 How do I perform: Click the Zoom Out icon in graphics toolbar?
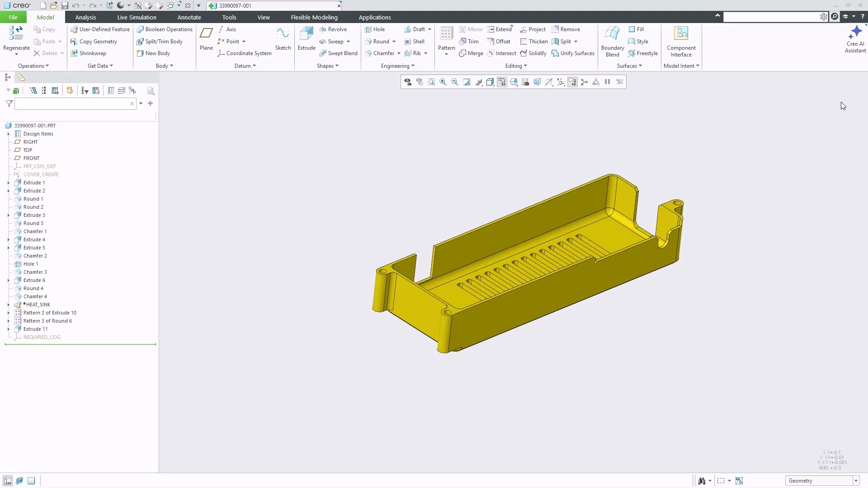click(x=455, y=82)
